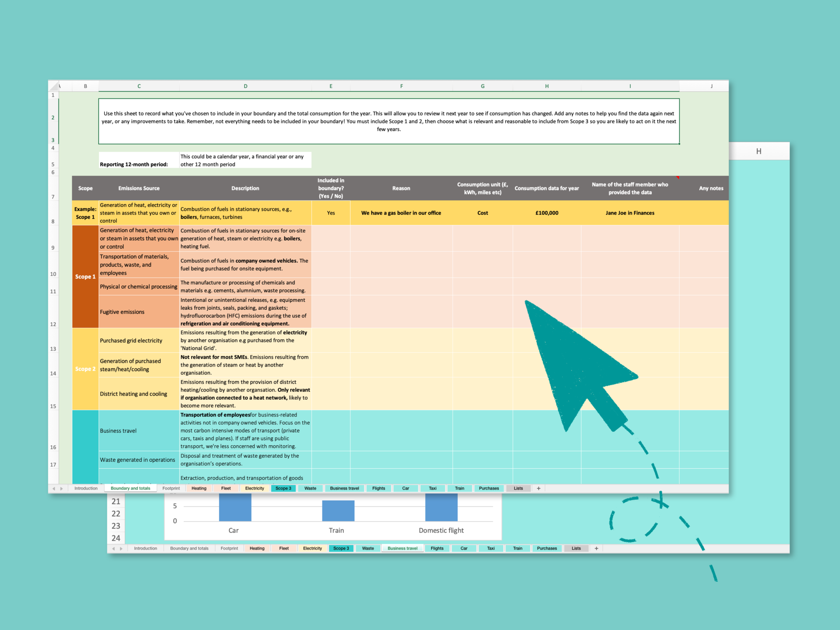Screen dimensions: 840x630
Task: Open Boundary and totals tab in back window
Action: (x=189, y=548)
